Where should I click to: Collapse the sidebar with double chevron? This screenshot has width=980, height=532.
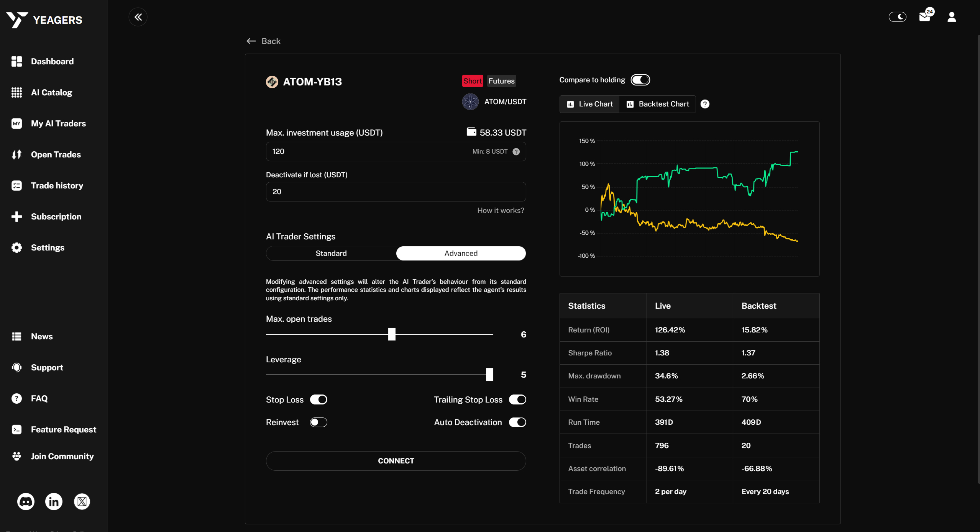pyautogui.click(x=138, y=17)
